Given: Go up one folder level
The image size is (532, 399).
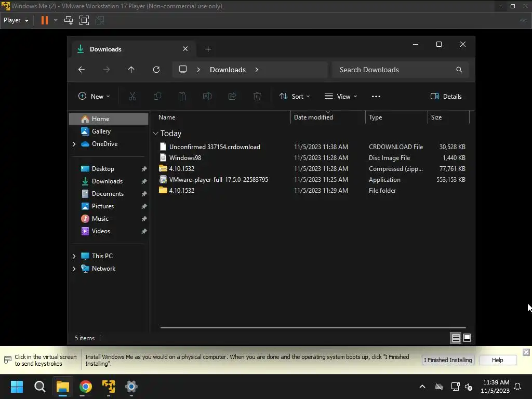Looking at the screenshot, I should click(131, 70).
